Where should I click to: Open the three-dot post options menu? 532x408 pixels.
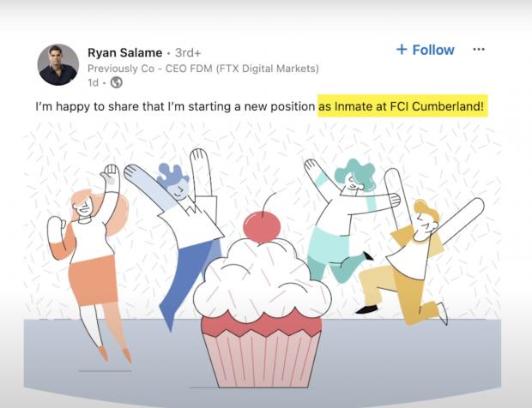click(x=479, y=50)
